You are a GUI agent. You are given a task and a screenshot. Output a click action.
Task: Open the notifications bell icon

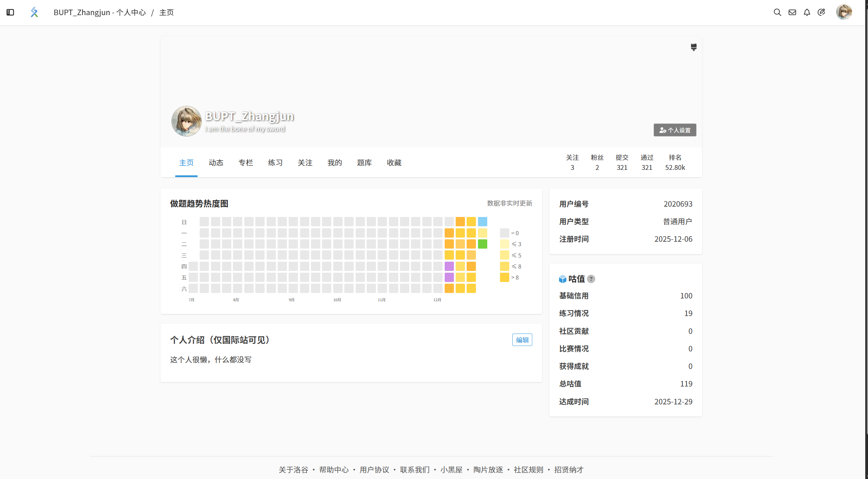(x=807, y=12)
